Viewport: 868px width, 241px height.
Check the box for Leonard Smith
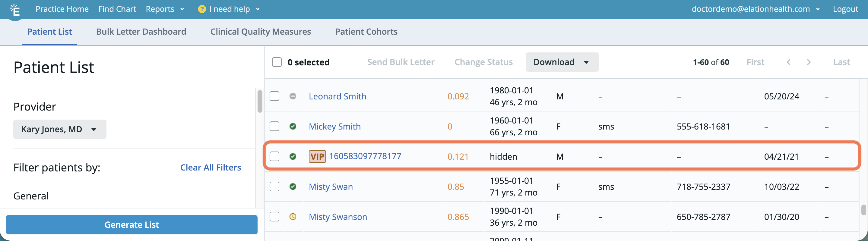pyautogui.click(x=275, y=96)
